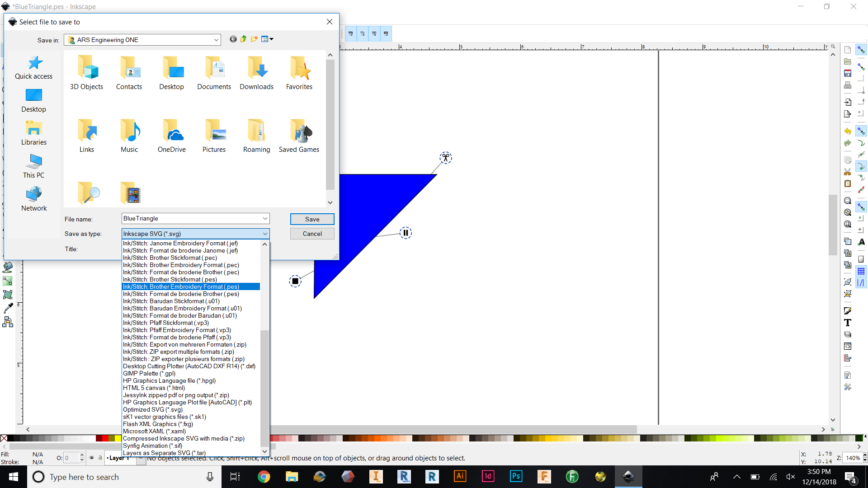Click the create new folder icon
868x488 pixels.
[x=254, y=39]
